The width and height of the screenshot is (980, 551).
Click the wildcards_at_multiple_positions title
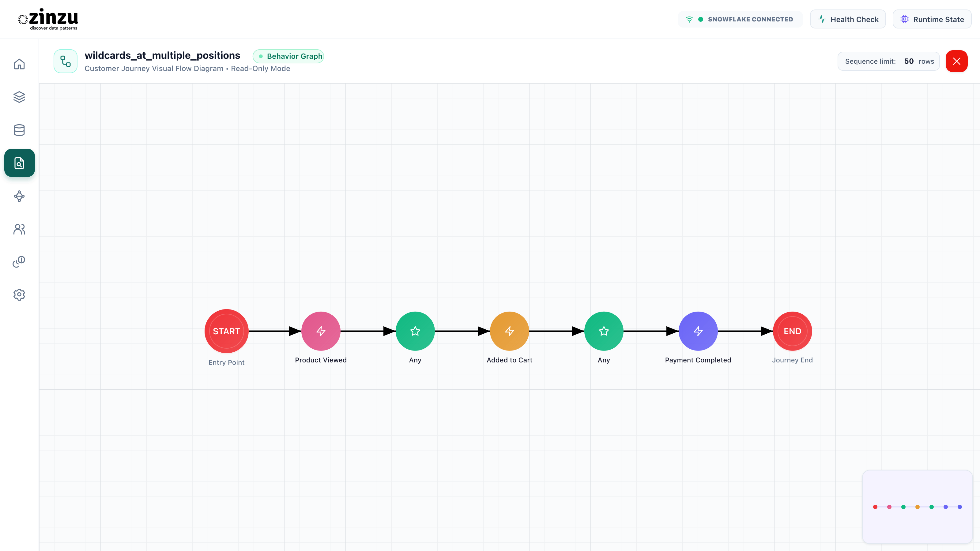162,55
